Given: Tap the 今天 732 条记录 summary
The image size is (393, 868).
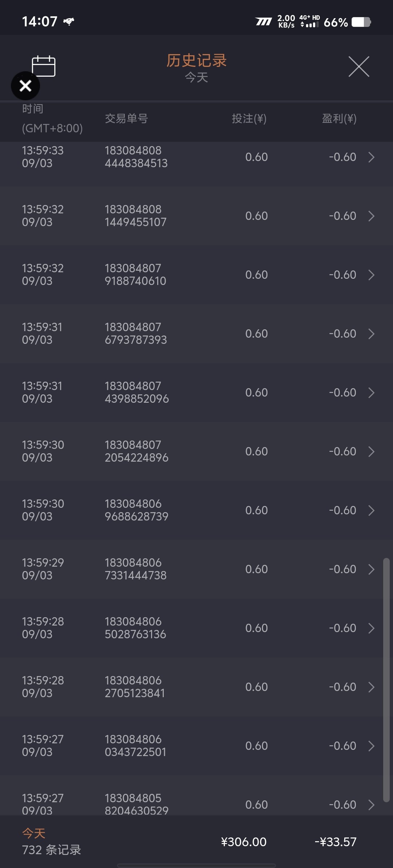Looking at the screenshot, I should (51, 842).
